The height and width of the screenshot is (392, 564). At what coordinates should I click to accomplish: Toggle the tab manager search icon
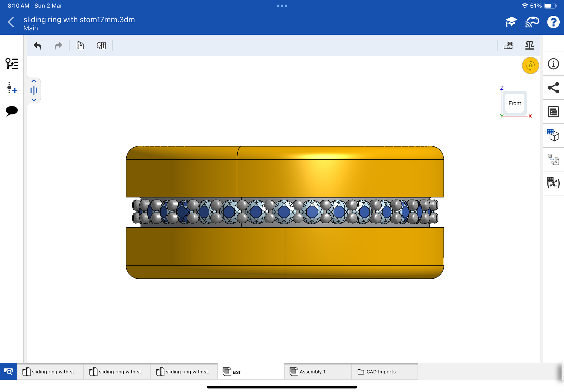8,372
